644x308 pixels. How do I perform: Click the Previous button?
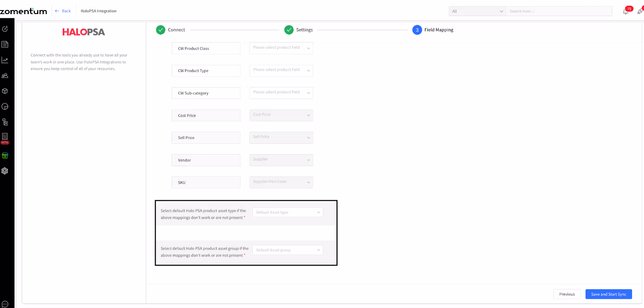point(567,294)
